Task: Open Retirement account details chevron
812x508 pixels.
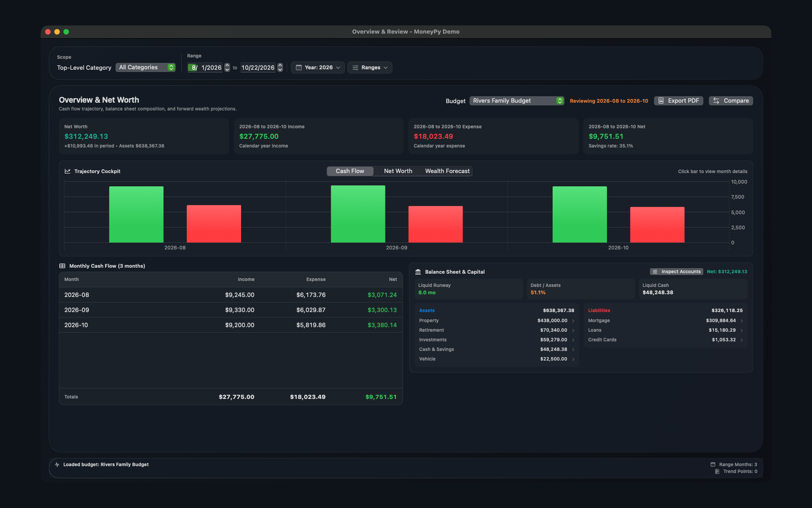Action: [573, 330]
